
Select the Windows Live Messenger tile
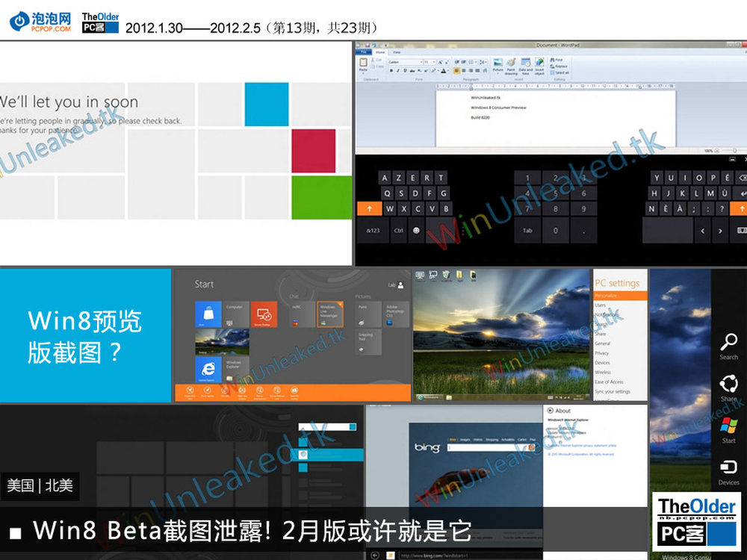[329, 314]
